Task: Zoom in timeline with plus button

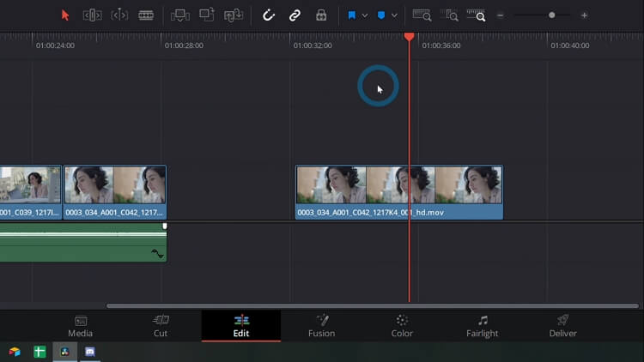Action: 584,15
